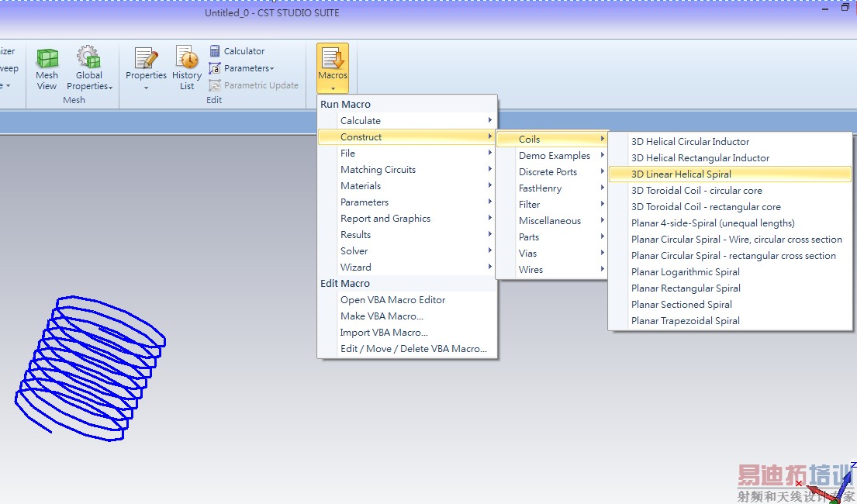Run Planar Trapezoidal Spiral macro
The width and height of the screenshot is (857, 504).
[731, 321]
